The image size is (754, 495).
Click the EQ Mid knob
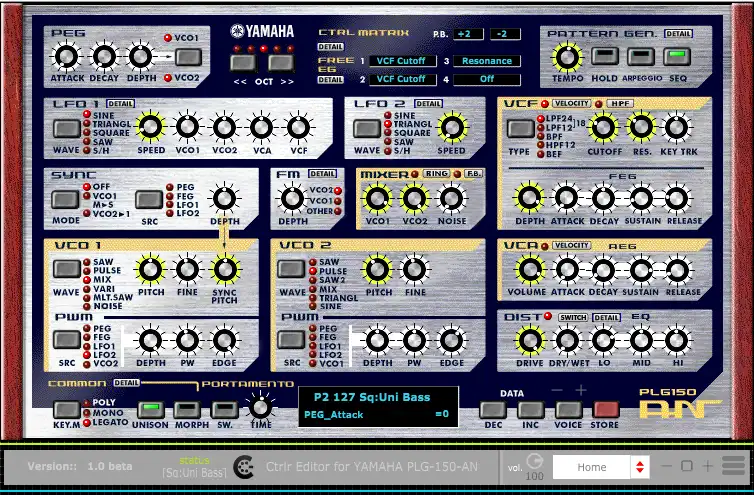point(641,340)
